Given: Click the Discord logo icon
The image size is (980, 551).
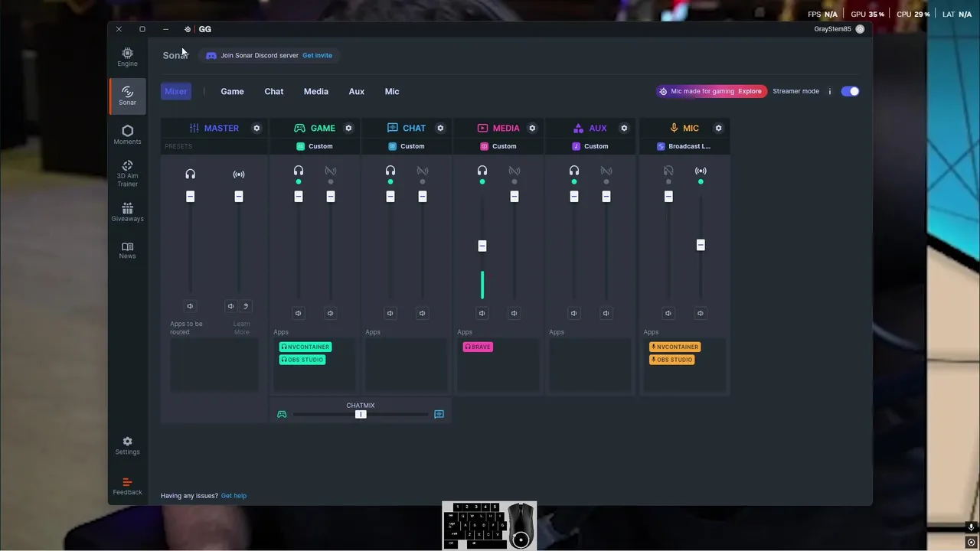Looking at the screenshot, I should 211,55.
